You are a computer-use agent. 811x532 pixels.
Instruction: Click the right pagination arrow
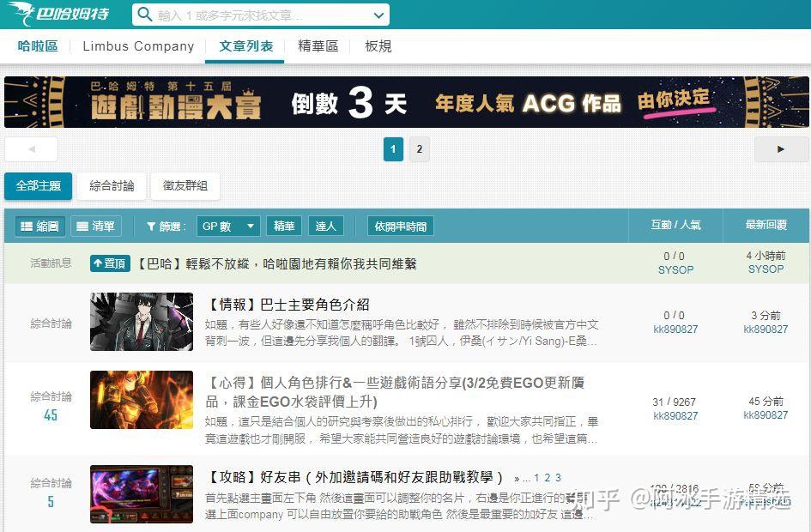click(x=780, y=148)
